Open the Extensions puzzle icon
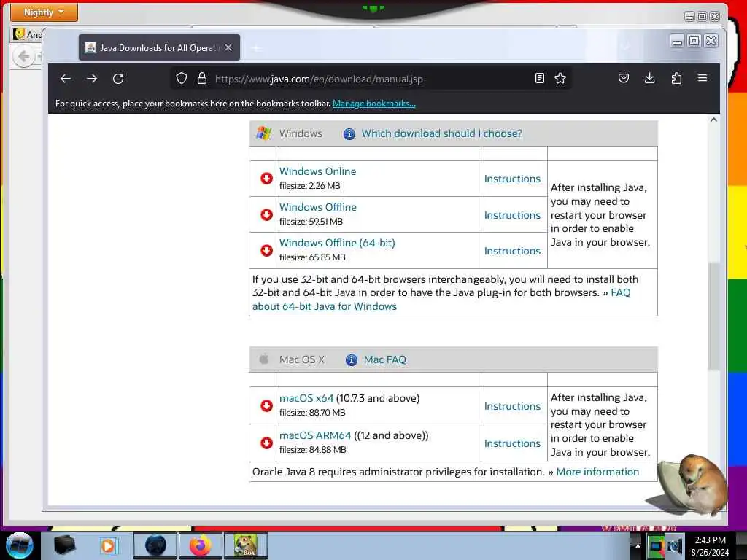747x560 pixels. pyautogui.click(x=676, y=79)
